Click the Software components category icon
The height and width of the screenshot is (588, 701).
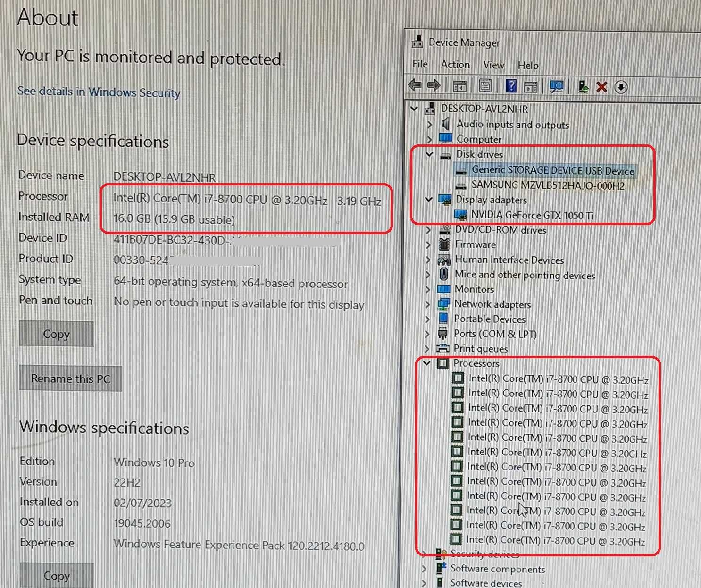[441, 568]
